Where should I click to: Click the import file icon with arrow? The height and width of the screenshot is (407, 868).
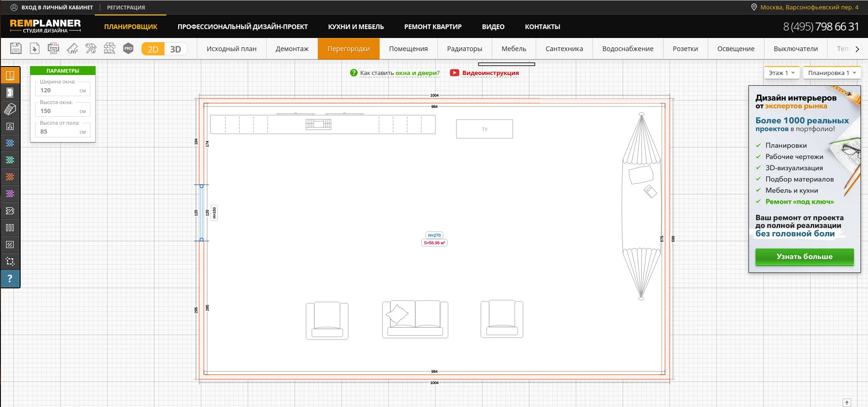35,48
